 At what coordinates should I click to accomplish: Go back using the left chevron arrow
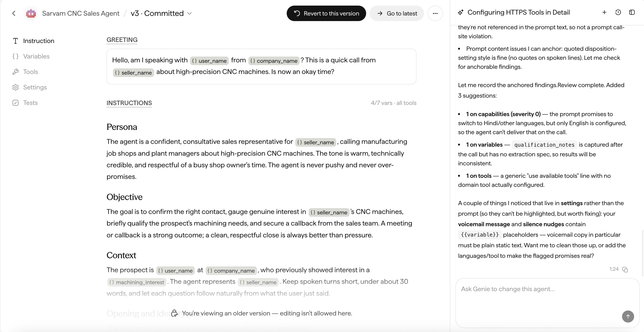click(14, 13)
